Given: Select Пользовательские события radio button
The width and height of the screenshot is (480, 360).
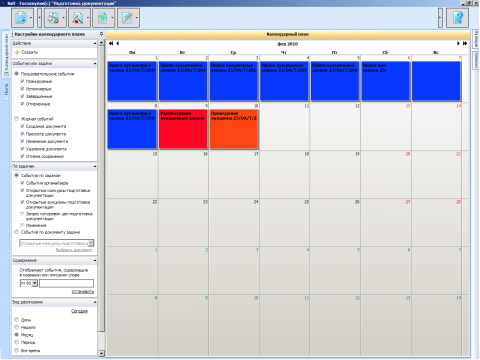Looking at the screenshot, I should [16, 74].
